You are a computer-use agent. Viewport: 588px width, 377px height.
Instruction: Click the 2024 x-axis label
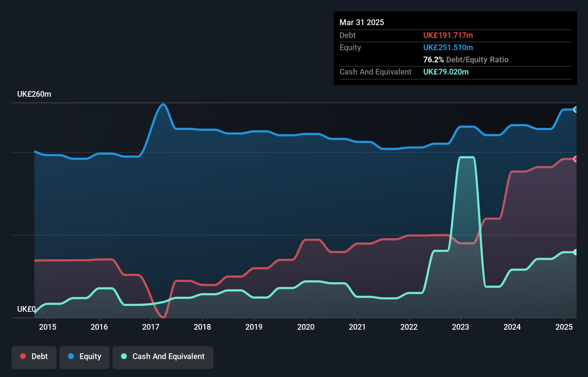512,327
